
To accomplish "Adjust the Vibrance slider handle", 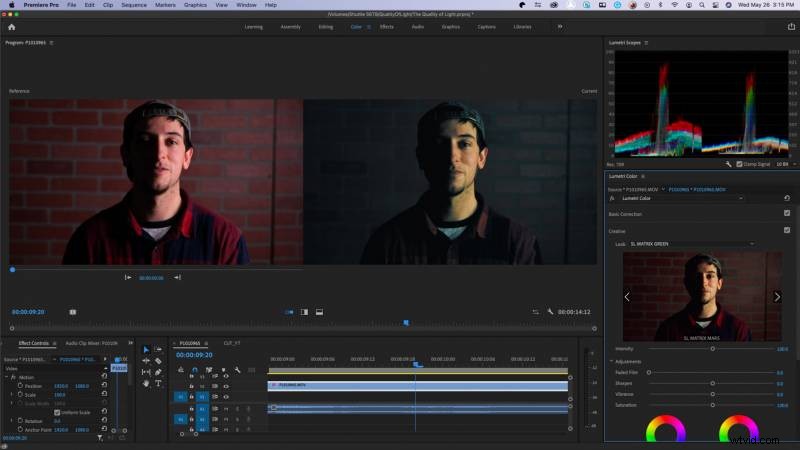I will click(x=713, y=394).
